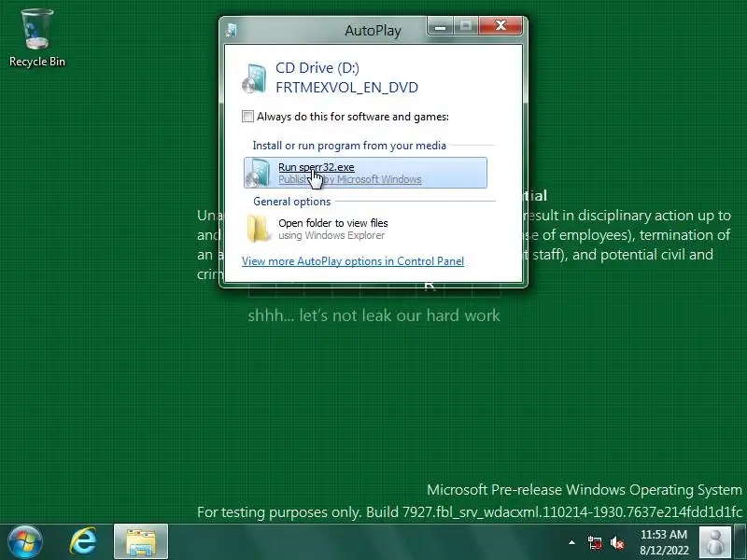Image resolution: width=747 pixels, height=560 pixels.
Task: Click the CD Drive (D:) disc icon in the header
Action: 254,78
